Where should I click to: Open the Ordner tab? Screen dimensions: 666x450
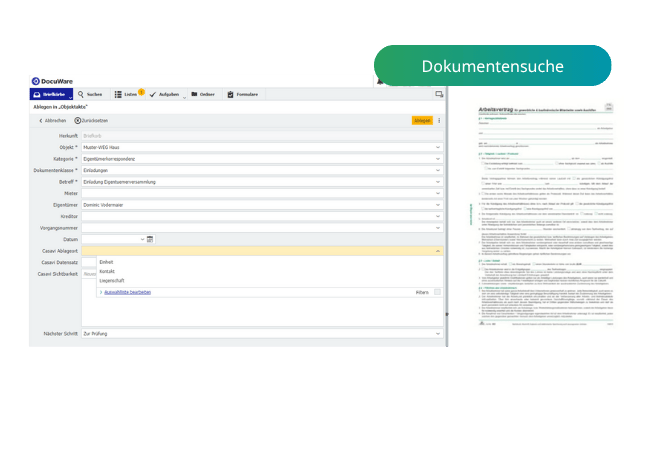(203, 94)
